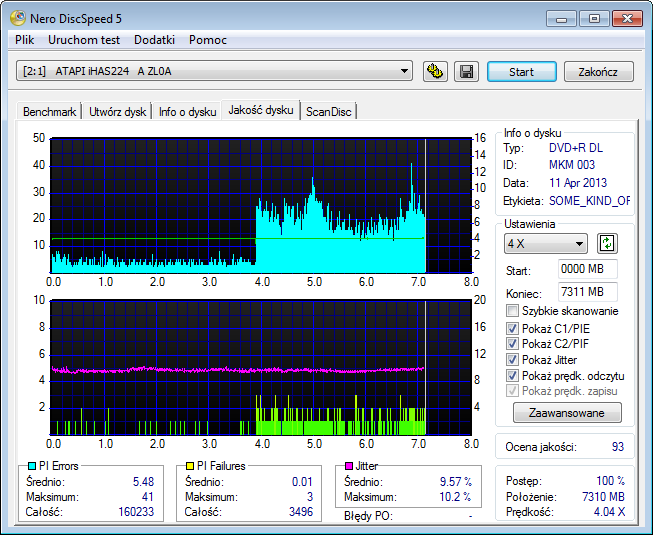Click the Prędkość value 4.04 X
653x535 pixels.
[609, 512]
